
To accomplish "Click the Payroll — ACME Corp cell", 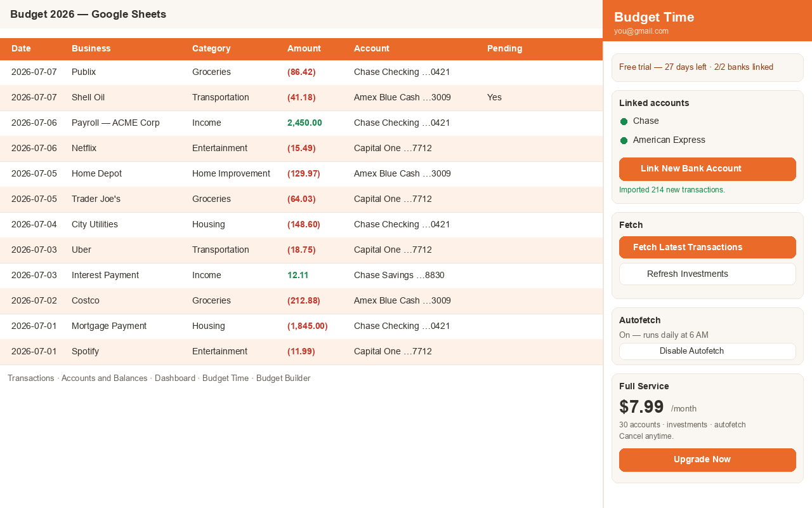I will (x=115, y=123).
